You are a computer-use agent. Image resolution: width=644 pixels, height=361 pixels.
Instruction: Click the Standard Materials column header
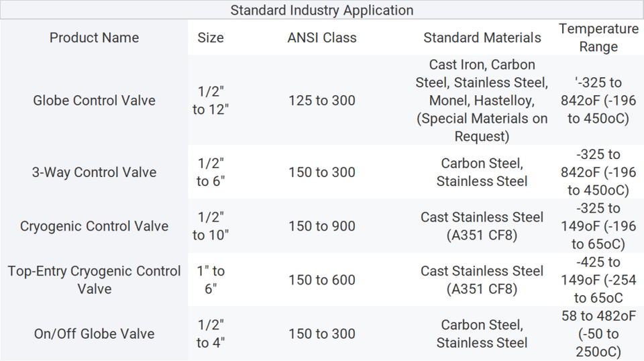(x=482, y=38)
